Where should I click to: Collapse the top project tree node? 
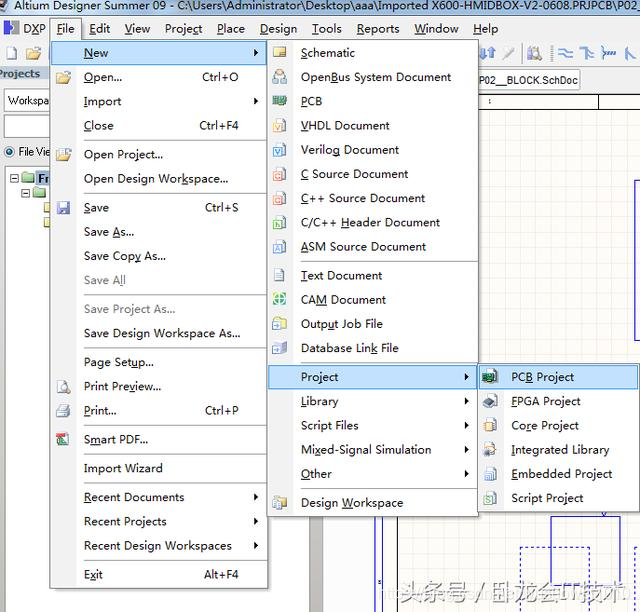(x=14, y=178)
